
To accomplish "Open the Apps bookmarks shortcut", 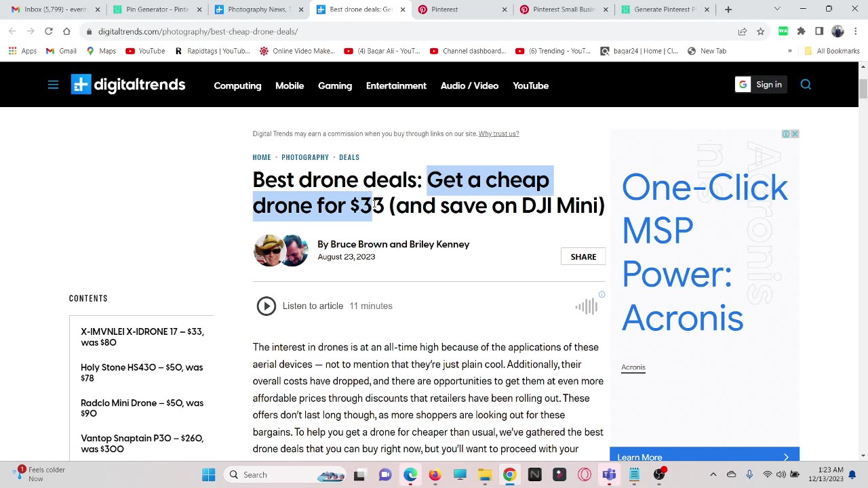I will tap(22, 51).
